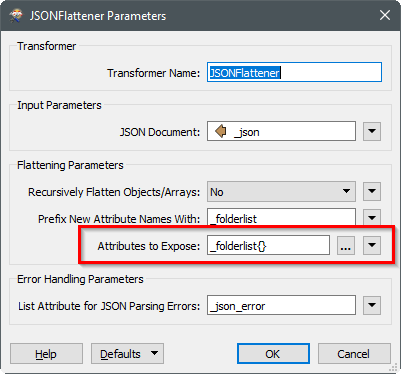401x374 pixels.
Task: Click the List Attribute for JSON Parsing Errors field
Action: coord(281,305)
